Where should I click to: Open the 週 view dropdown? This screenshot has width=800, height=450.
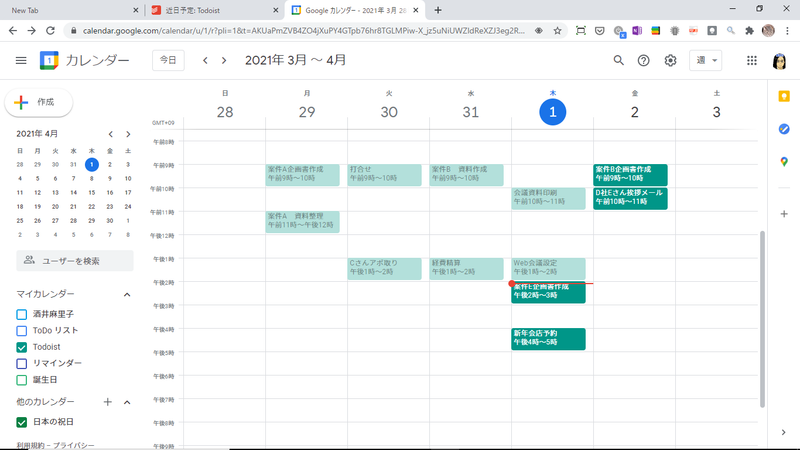706,60
